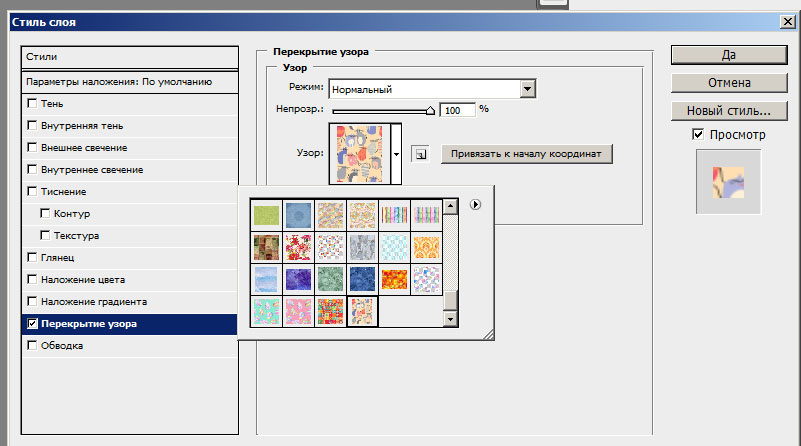Choose the dark blue textured pattern

362,279
